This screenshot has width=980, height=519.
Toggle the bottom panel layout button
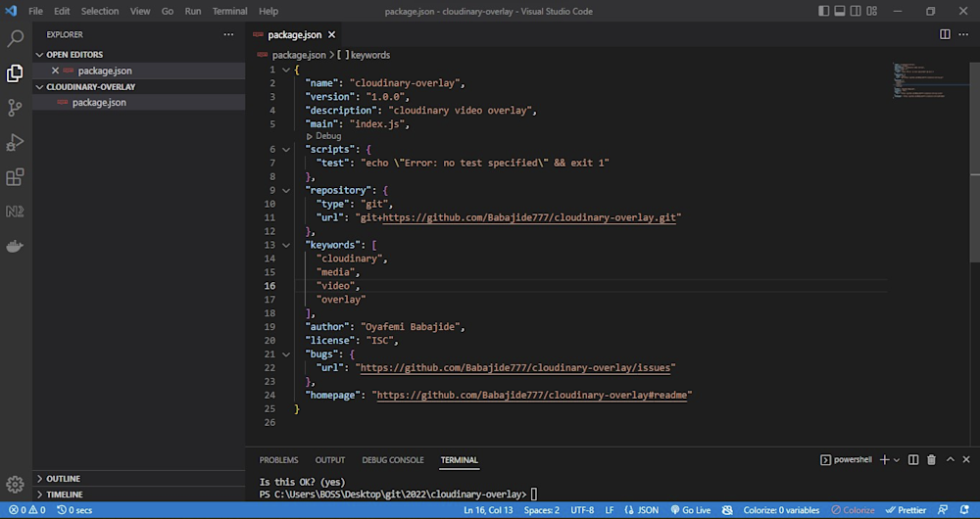click(840, 11)
